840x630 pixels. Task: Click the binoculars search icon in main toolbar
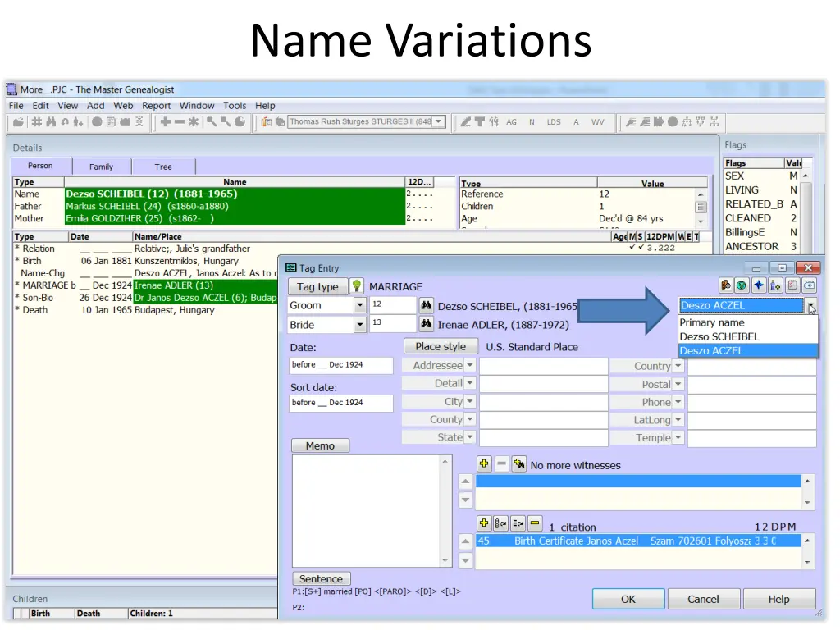pos(51,122)
